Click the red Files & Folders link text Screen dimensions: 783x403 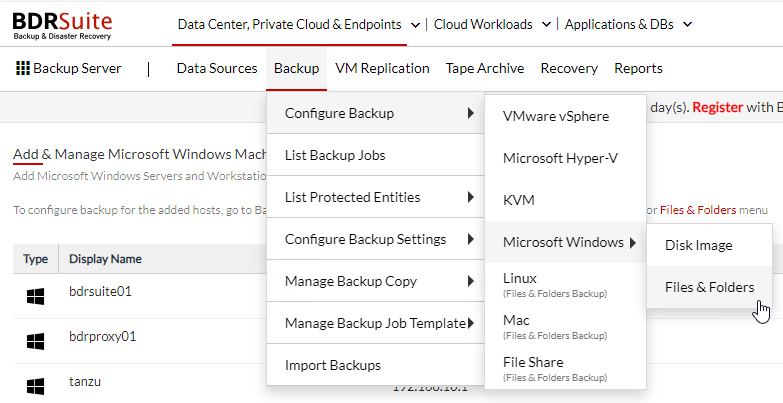tap(698, 210)
